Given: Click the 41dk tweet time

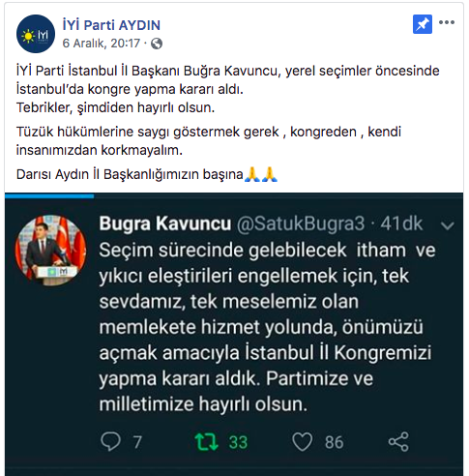Looking at the screenshot, I should pyautogui.click(x=401, y=223).
